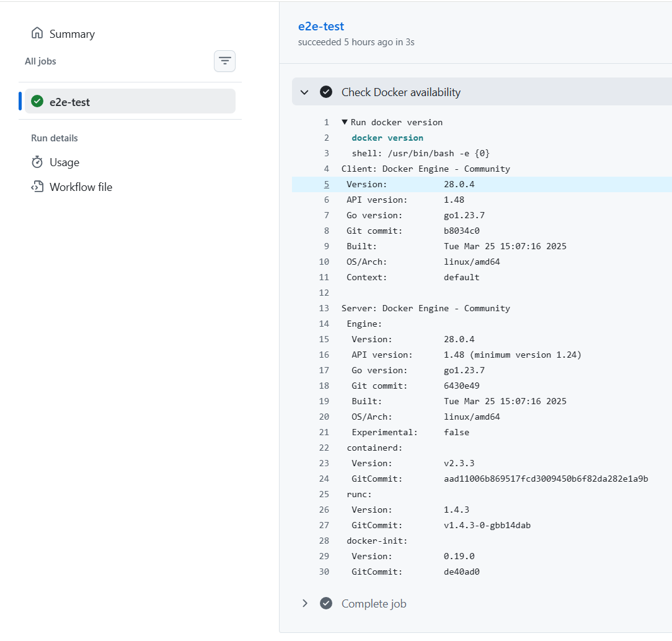This screenshot has height=641, width=672.
Task: Click the 'containerd:' log line
Action: click(374, 448)
